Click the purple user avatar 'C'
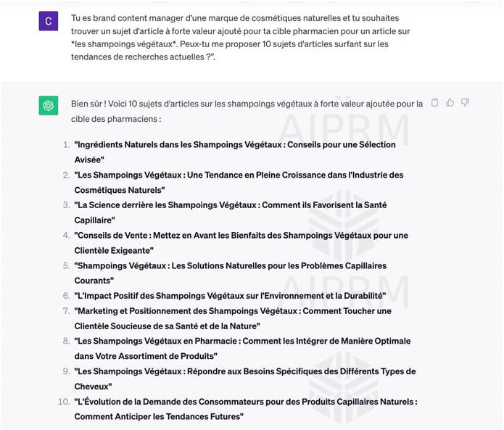Screen dimensions: 504x430 (x=49, y=21)
